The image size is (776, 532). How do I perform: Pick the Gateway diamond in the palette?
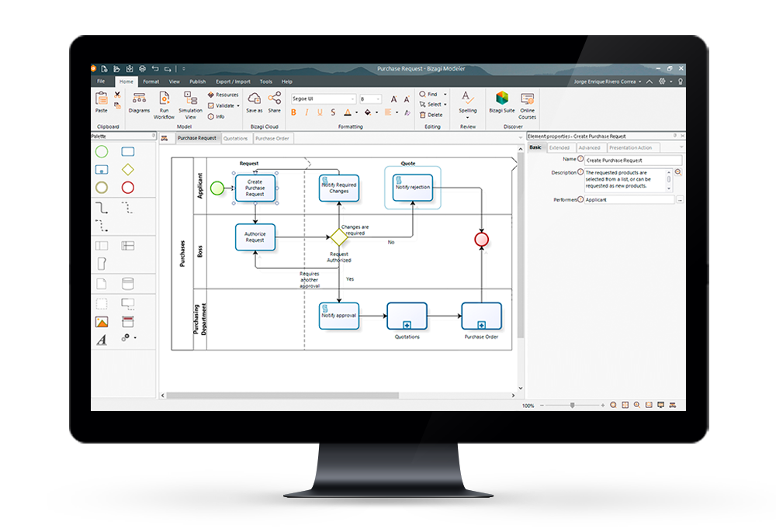(x=128, y=169)
